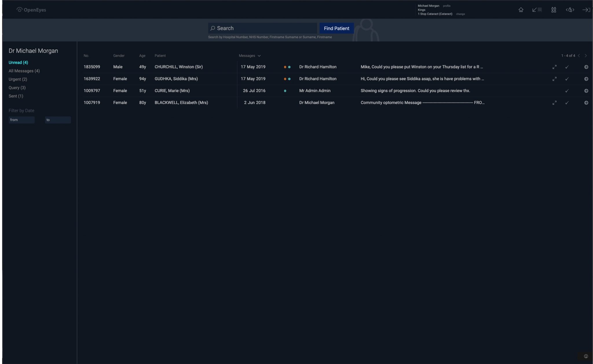Mark the Churchill message as read
The height and width of the screenshot is (364, 593).
(567, 67)
